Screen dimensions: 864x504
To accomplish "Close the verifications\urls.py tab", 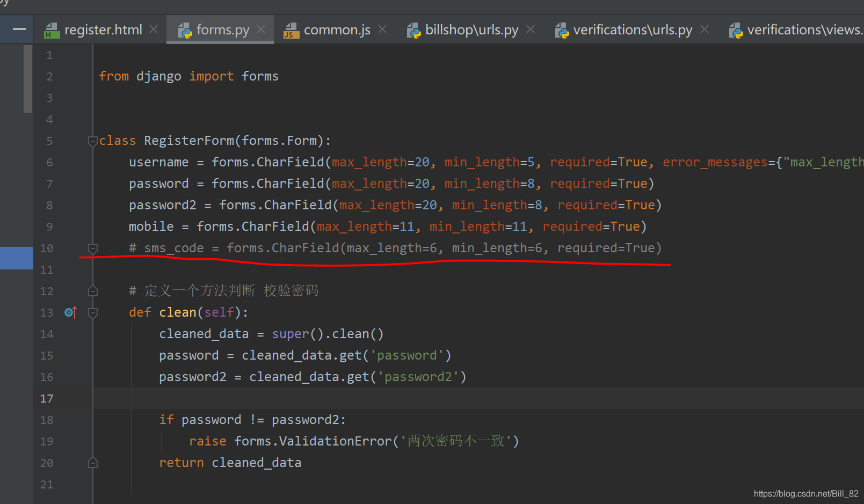I will pos(705,29).
